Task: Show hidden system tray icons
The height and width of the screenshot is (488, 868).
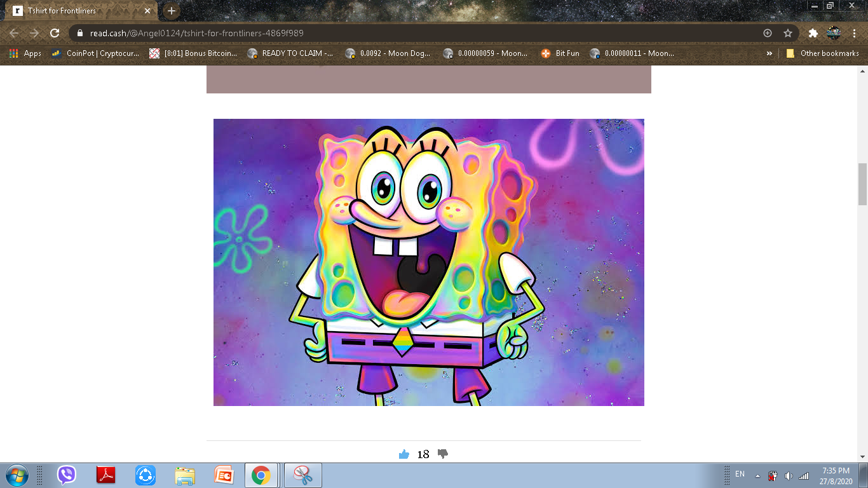Action: tap(757, 475)
